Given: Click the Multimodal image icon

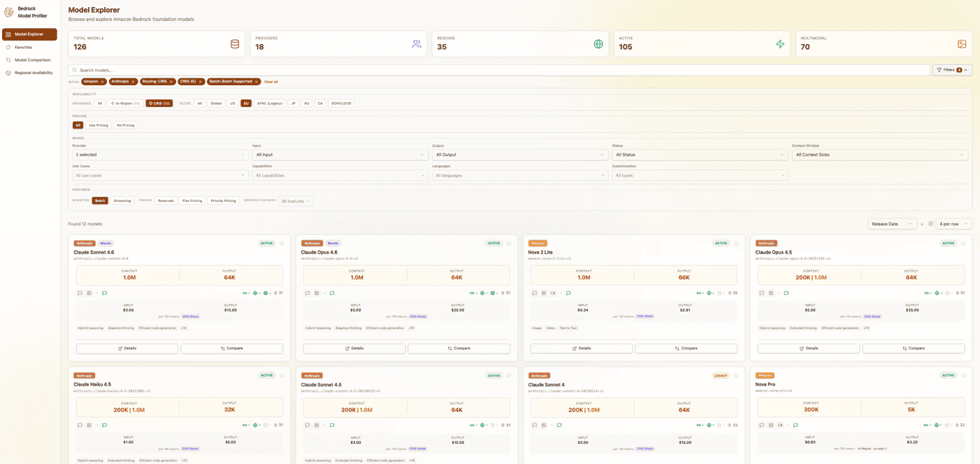Looking at the screenshot, I should coord(962,44).
